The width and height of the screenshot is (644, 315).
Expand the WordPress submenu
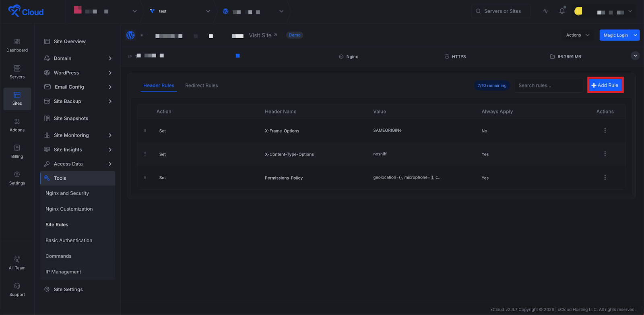[110, 73]
